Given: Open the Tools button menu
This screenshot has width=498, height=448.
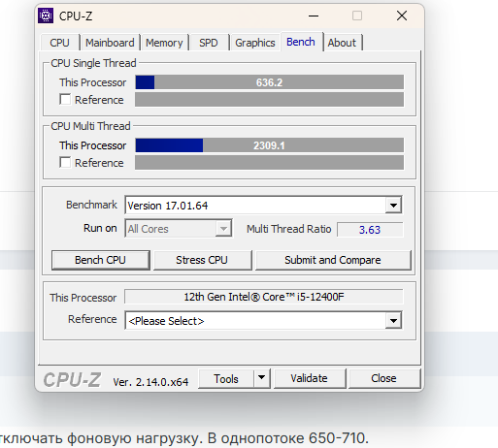Looking at the screenshot, I should (226, 378).
